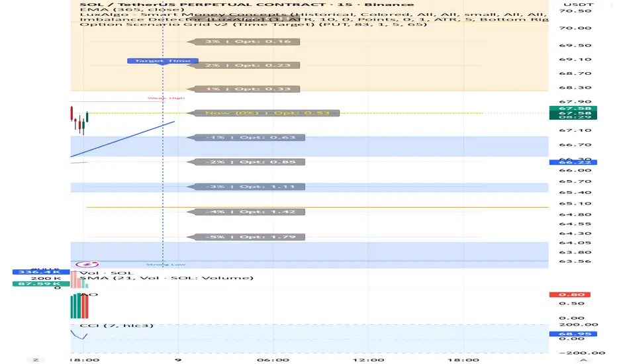Screen dimensions: 617x364
Task: Click the 70.50 price axis tick
Action: (x=575, y=11)
